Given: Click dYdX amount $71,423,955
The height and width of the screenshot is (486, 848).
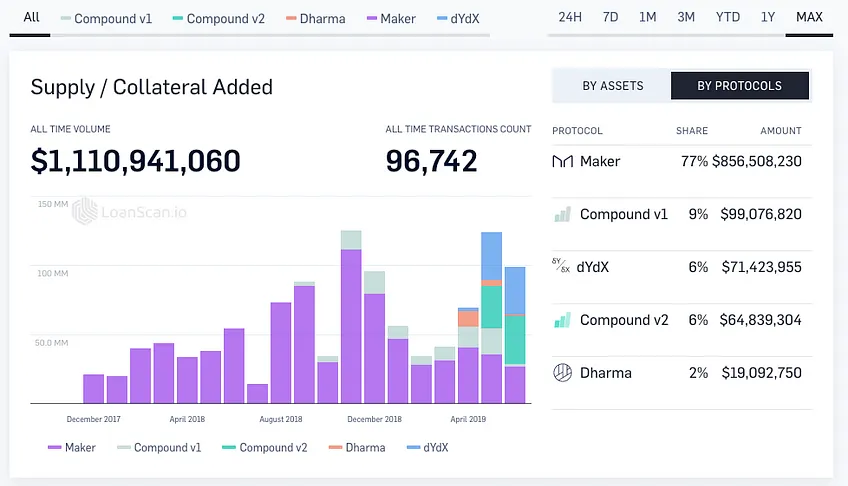Looking at the screenshot, I should coord(761,267).
